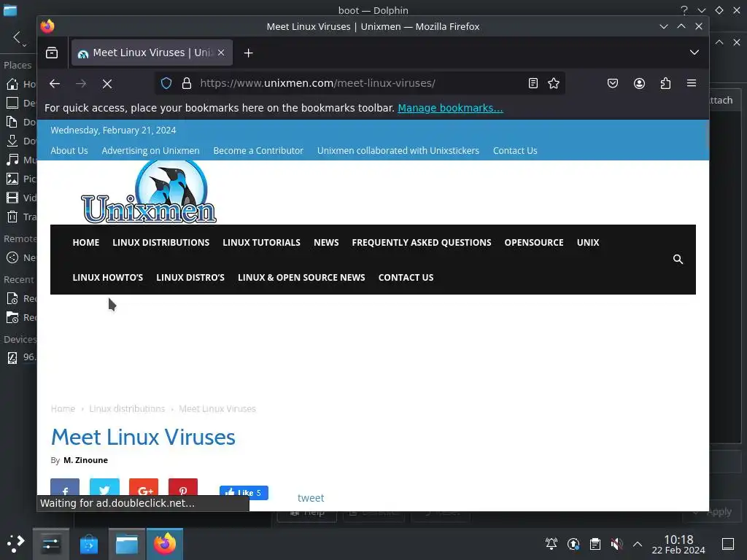This screenshot has height=560, width=747.
Task: Go back to the previous page in Firefox
Action: coord(54,83)
